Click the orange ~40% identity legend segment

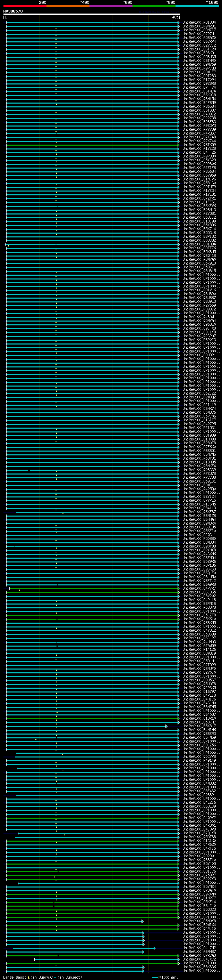(x=68, y=6)
